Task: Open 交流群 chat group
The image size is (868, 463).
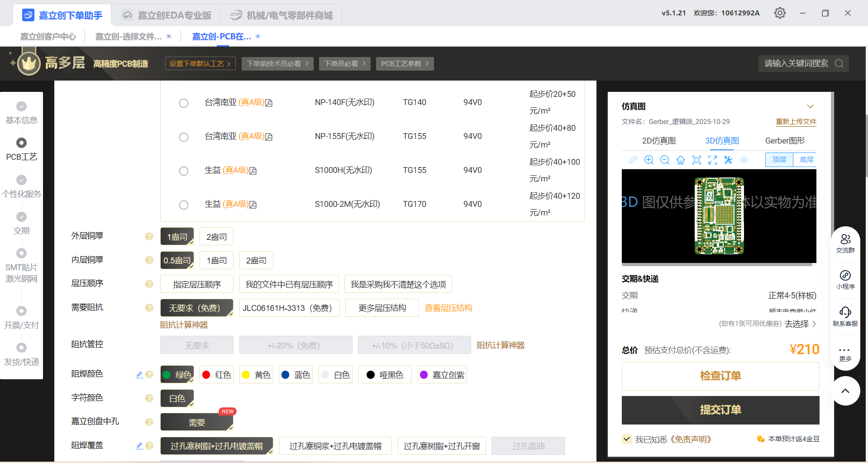Action: click(845, 243)
